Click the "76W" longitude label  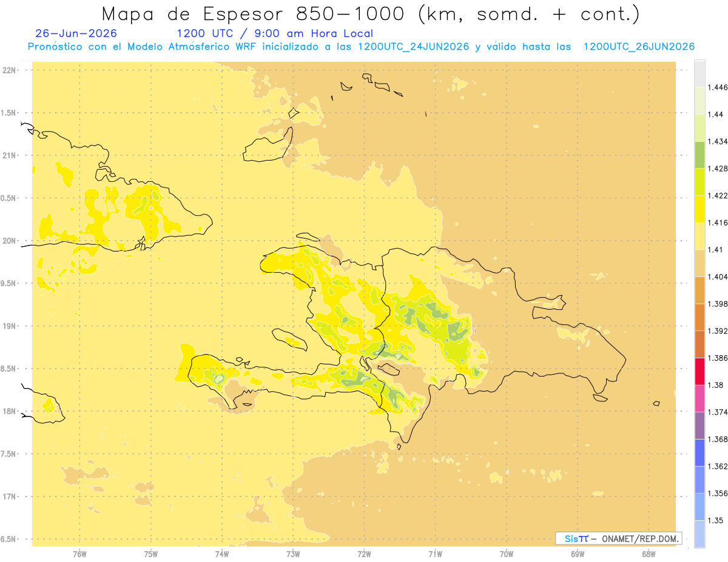pos(79,554)
